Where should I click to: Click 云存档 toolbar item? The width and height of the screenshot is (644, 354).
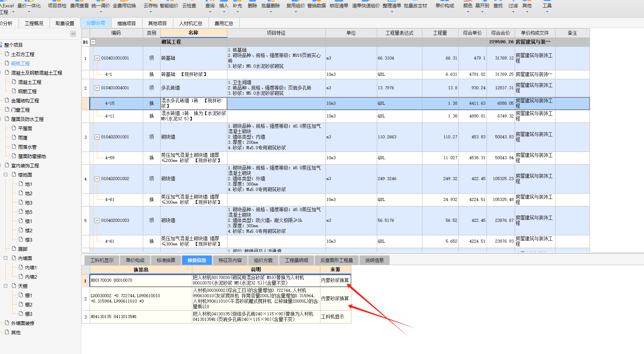151,6
